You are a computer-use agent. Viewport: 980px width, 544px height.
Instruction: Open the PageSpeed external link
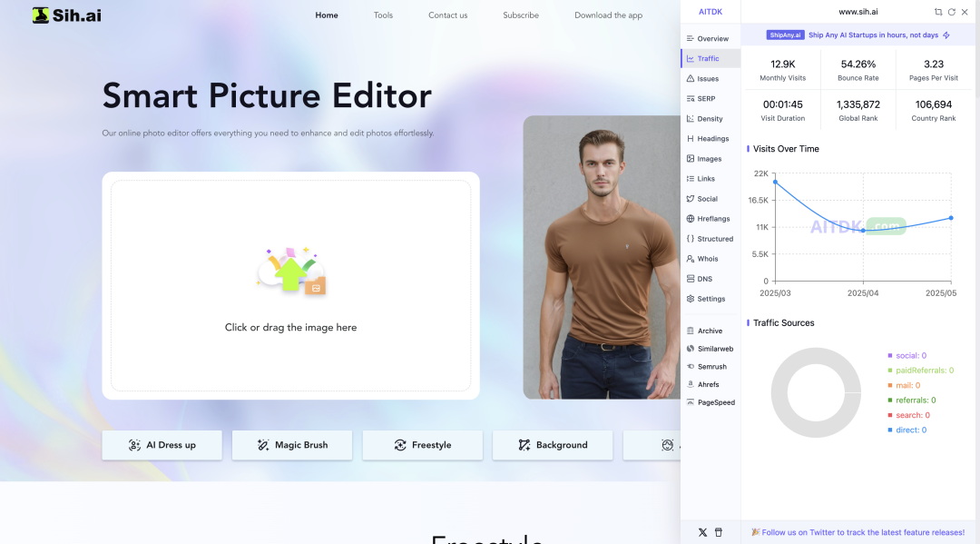pos(710,402)
